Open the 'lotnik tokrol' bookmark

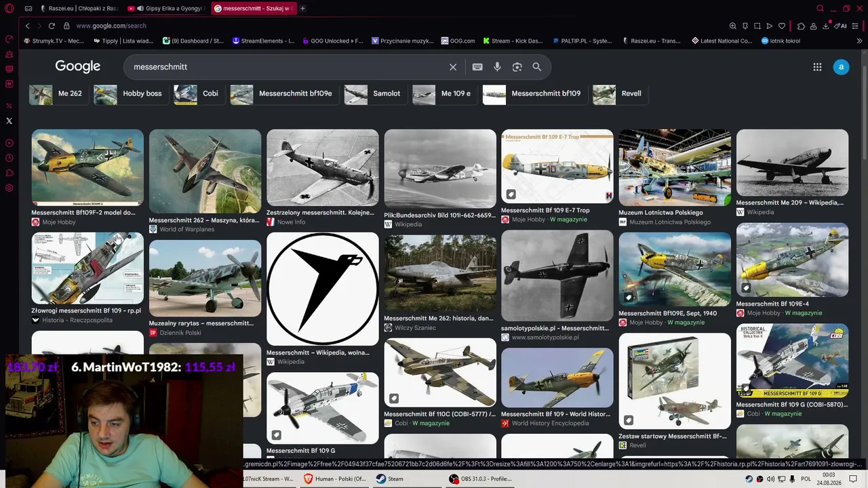point(781,41)
